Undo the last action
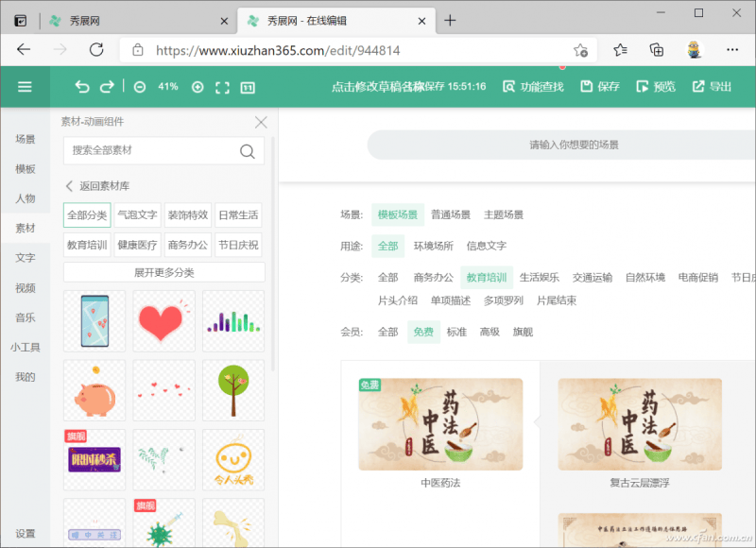Viewport: 756px width, 548px height. pos(81,85)
